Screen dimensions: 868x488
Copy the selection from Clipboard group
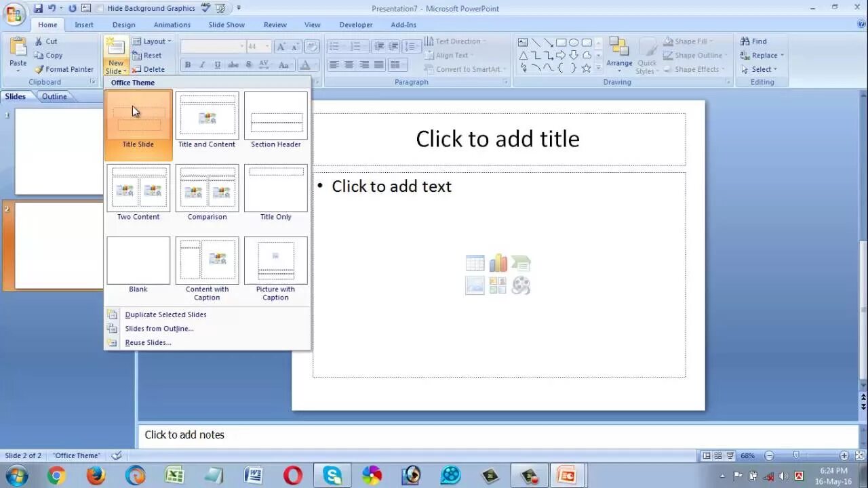pyautogui.click(x=47, y=56)
